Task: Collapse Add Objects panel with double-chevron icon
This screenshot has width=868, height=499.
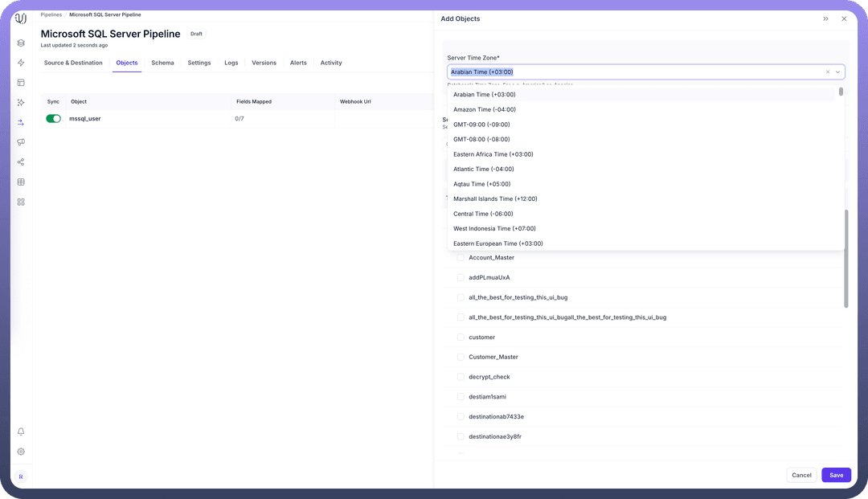Action: tap(825, 18)
